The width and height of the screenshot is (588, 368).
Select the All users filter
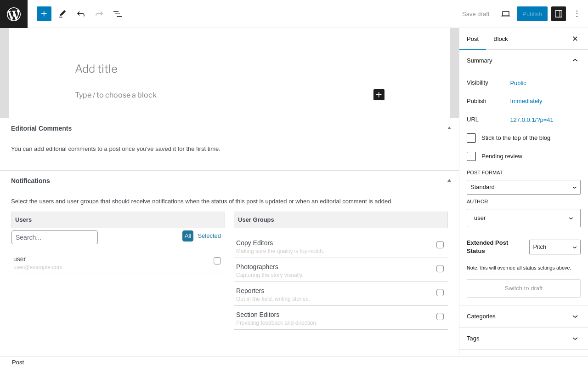point(188,236)
